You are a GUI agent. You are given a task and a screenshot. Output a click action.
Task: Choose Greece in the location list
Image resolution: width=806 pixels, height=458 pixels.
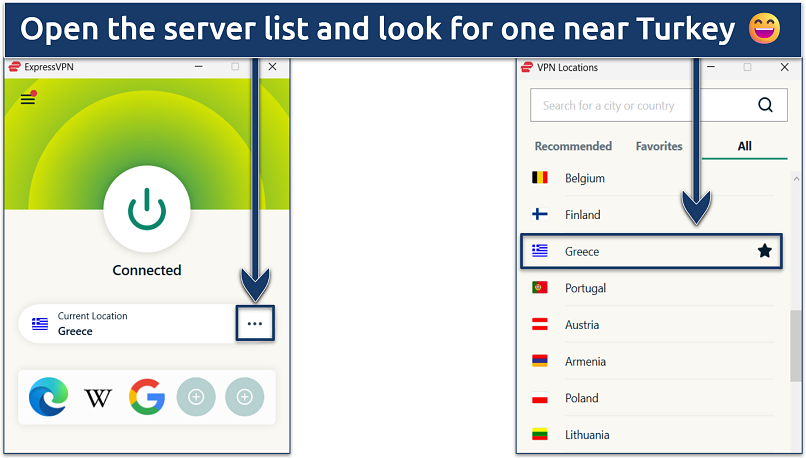[651, 251]
